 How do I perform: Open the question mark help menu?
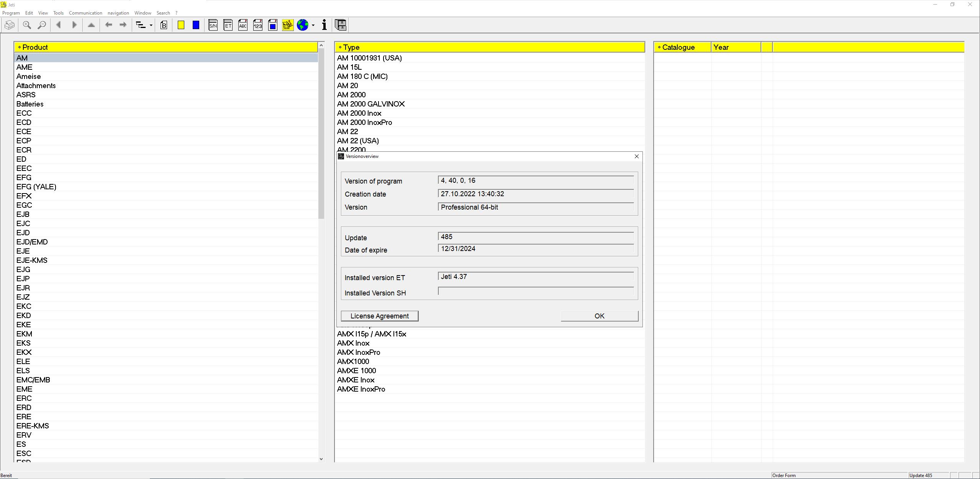click(x=176, y=13)
